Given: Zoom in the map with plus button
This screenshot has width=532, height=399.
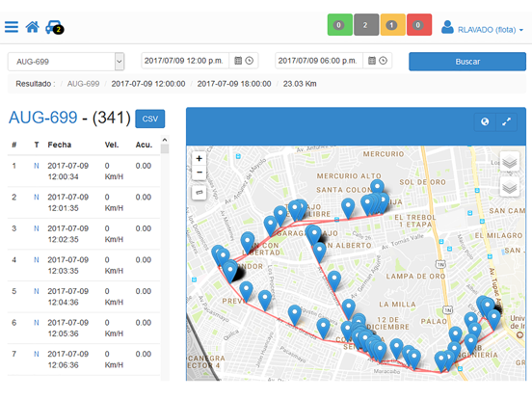Looking at the screenshot, I should point(199,158).
